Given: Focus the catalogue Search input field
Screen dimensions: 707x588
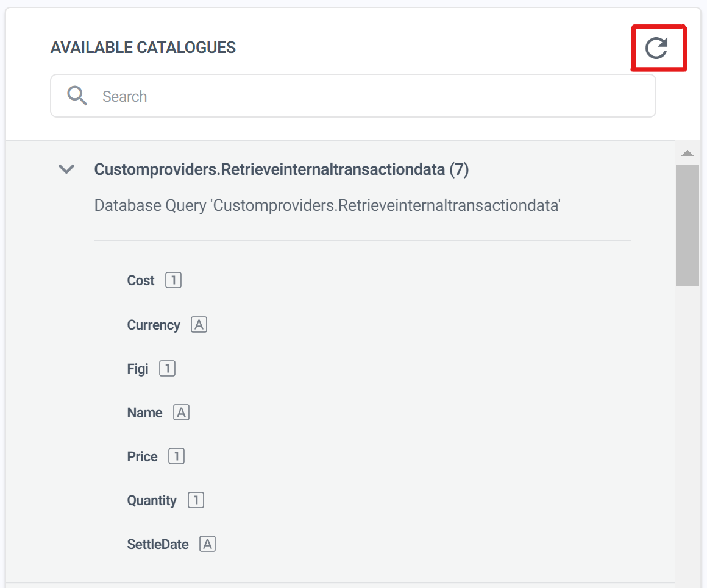Looking at the screenshot, I should [x=366, y=96].
